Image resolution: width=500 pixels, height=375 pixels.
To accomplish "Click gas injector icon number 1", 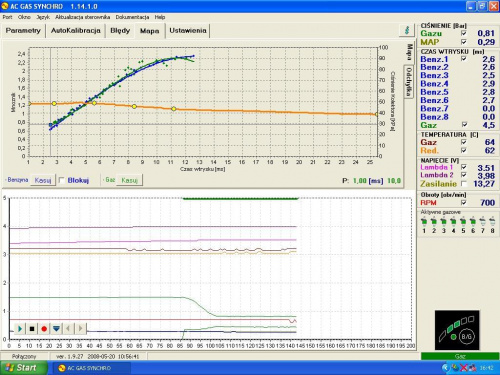I will pos(424,221).
